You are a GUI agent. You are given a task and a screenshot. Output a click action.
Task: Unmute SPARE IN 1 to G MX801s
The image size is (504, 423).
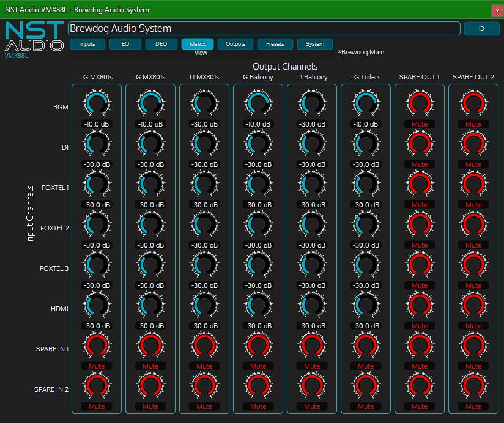pyautogui.click(x=150, y=366)
